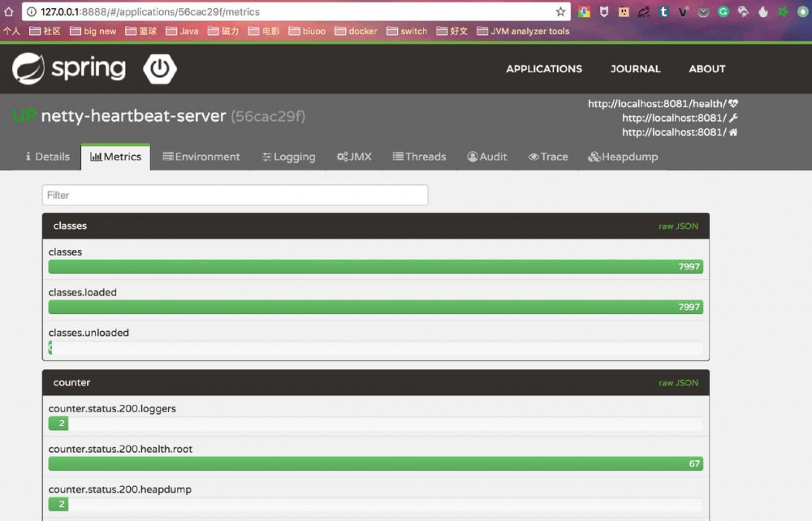812x521 pixels.
Task: Open the ABOUT page
Action: (x=707, y=69)
